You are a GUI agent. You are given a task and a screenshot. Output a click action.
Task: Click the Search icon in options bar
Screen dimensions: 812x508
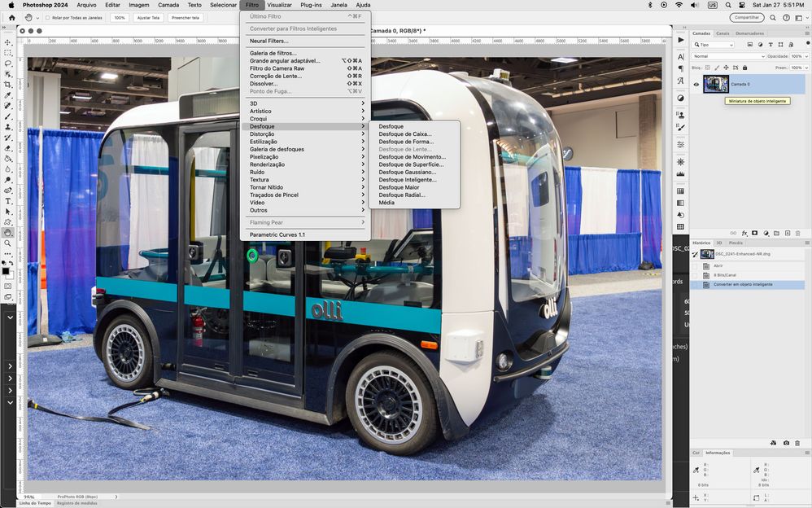[x=773, y=18]
